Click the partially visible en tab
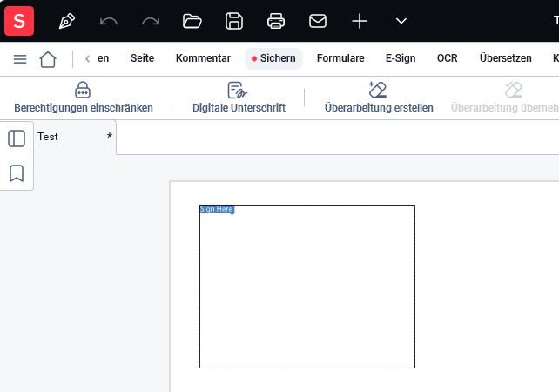The width and height of the screenshot is (559, 392). click(x=103, y=58)
